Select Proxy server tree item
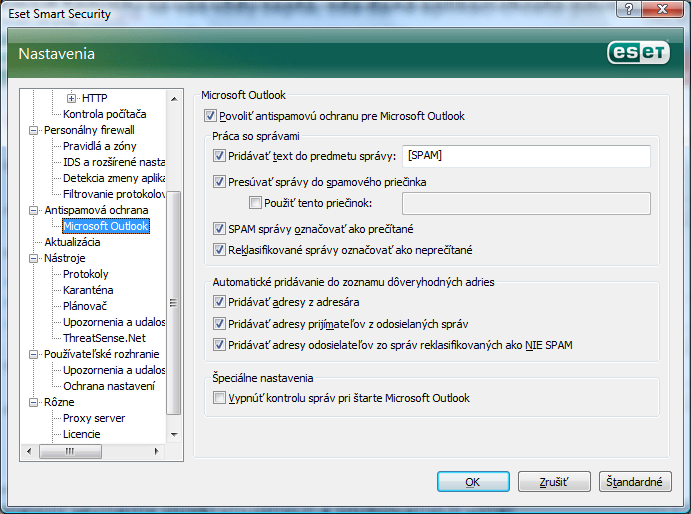Image resolution: width=691 pixels, height=514 pixels. pos(94,418)
